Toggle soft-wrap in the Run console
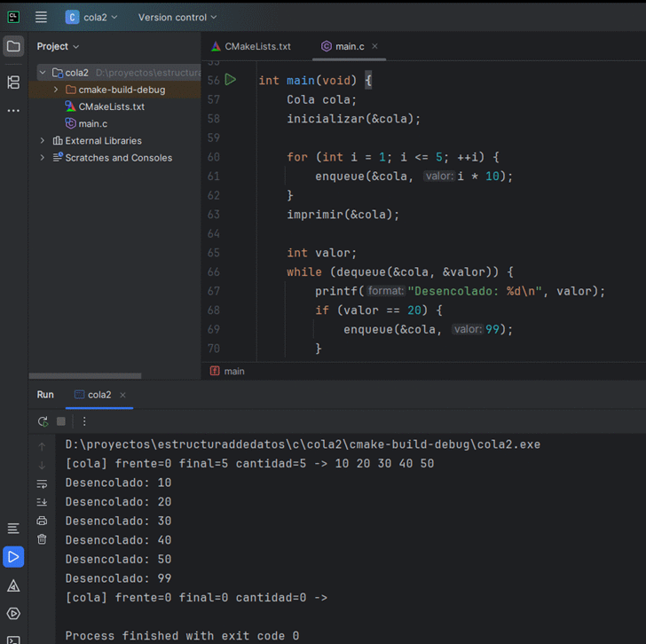The height and width of the screenshot is (644, 646). 42,483
